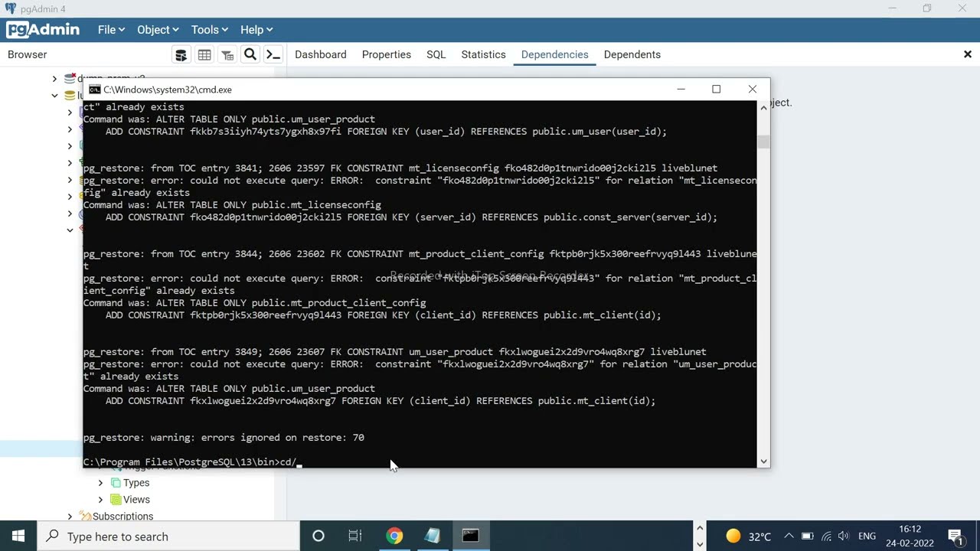
Task: Launch the PSQL Tool terminal icon
Action: click(273, 54)
